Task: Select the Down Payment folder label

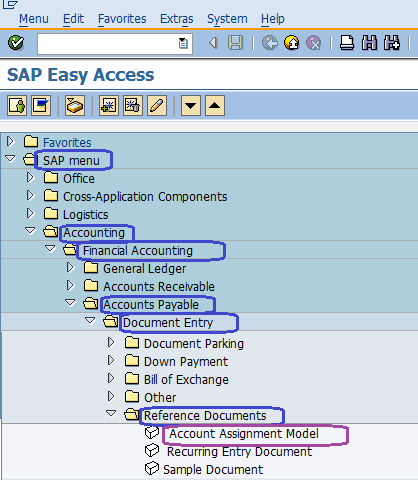Action: [186, 362]
